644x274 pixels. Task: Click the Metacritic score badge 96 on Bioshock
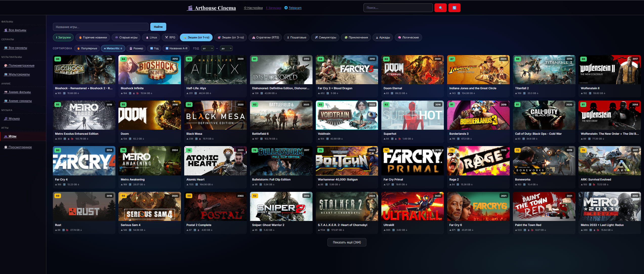point(58,59)
